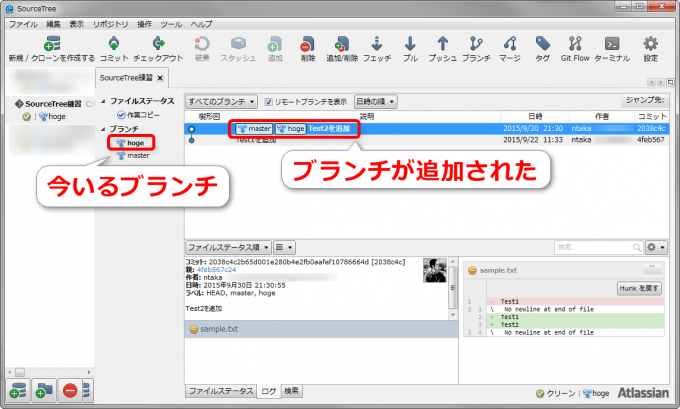Switch to the File Status tab at the bottom
The height and width of the screenshot is (409, 680).
221,391
